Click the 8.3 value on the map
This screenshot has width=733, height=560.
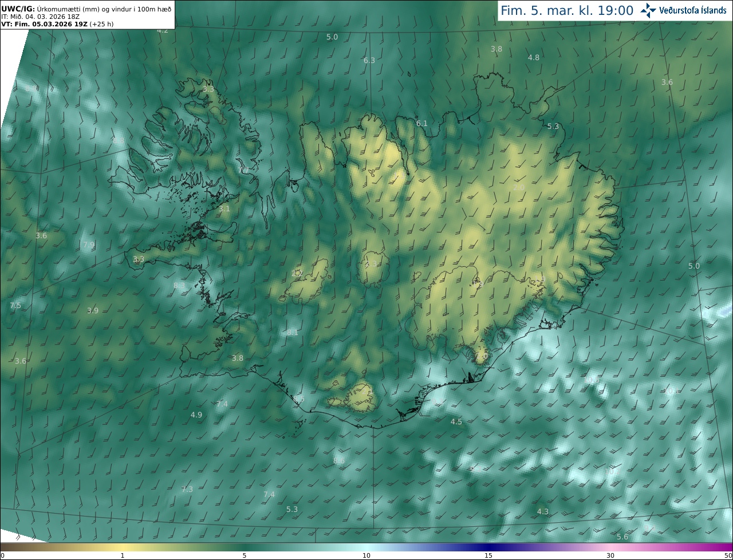coord(179,286)
